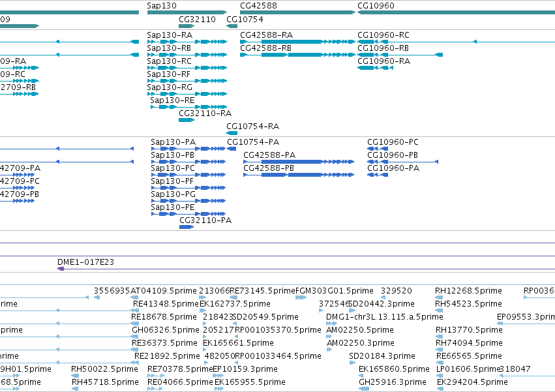Select the CG42588-RB transcript label
Viewport: 555px width, 392px height.
click(266, 48)
